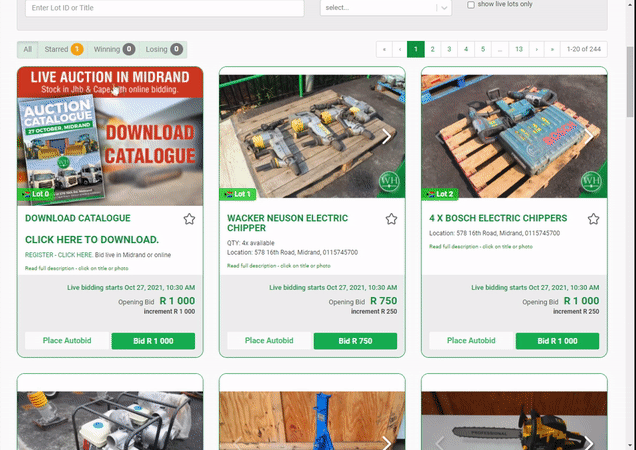Open the Wacker Neuson Electric Chipper title

[x=287, y=223]
